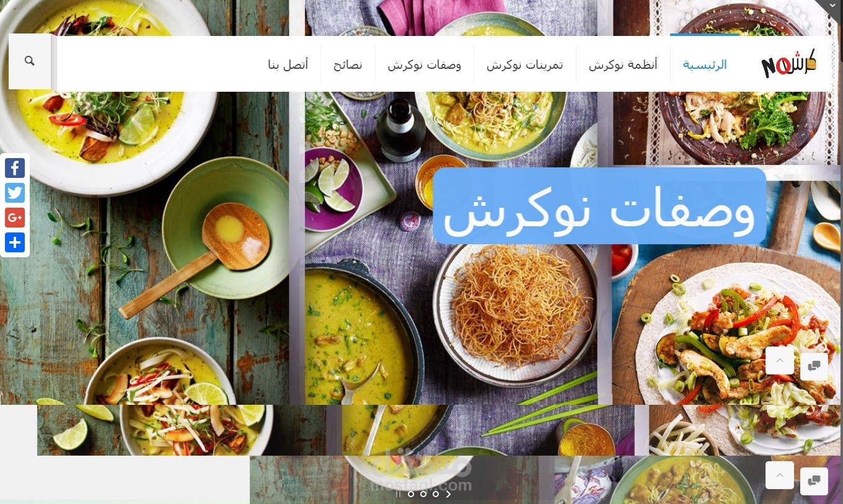The width and height of the screenshot is (843, 504).
Task: Share page on Facebook
Action: pyautogui.click(x=15, y=168)
